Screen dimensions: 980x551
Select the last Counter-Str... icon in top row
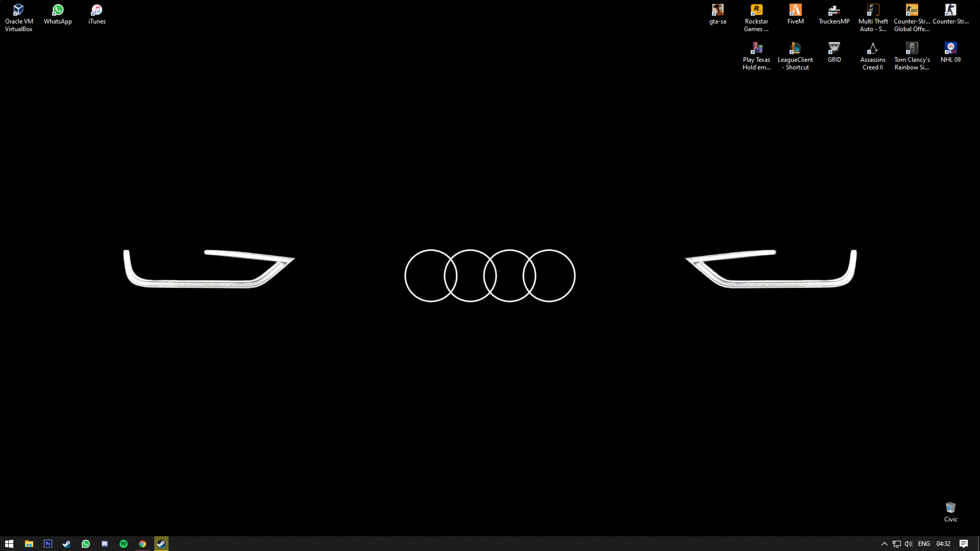tap(950, 14)
